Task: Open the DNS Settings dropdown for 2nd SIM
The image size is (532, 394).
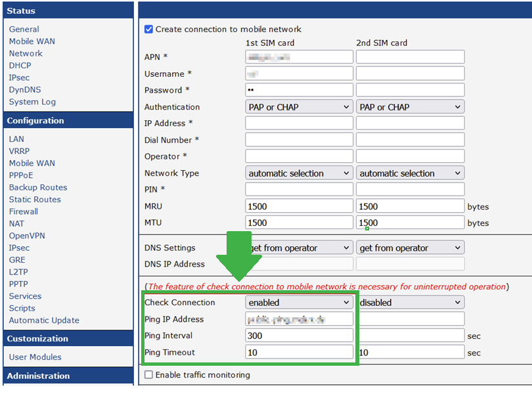Action: pos(410,248)
